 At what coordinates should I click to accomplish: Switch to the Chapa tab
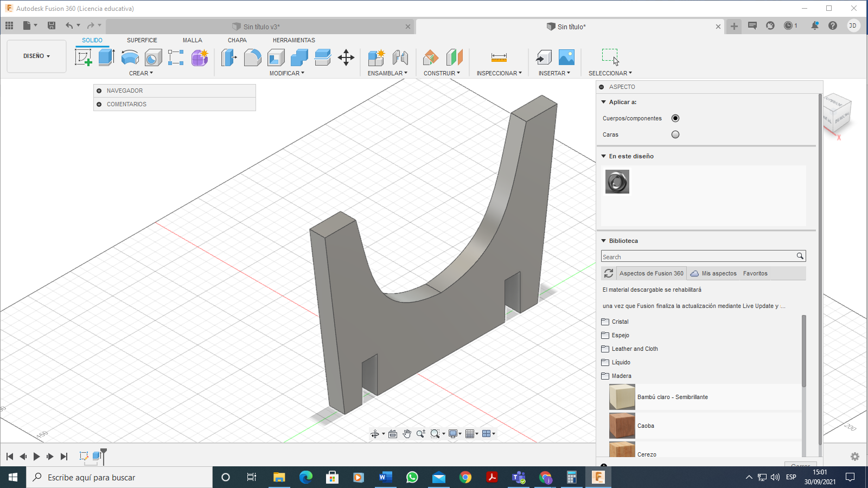point(237,40)
